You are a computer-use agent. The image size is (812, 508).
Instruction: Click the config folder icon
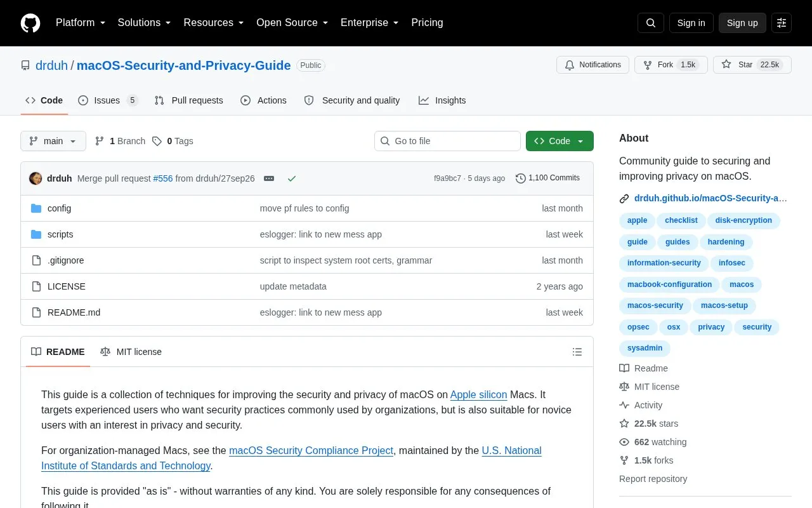point(36,208)
